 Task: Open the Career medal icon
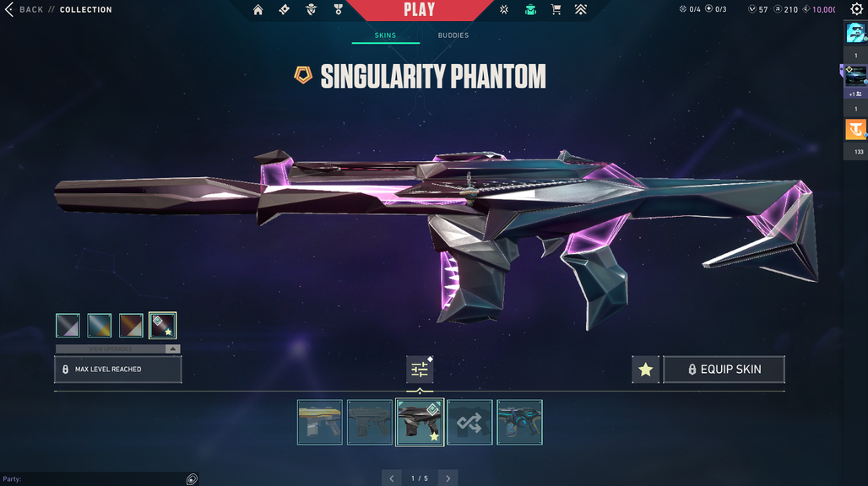(x=338, y=9)
